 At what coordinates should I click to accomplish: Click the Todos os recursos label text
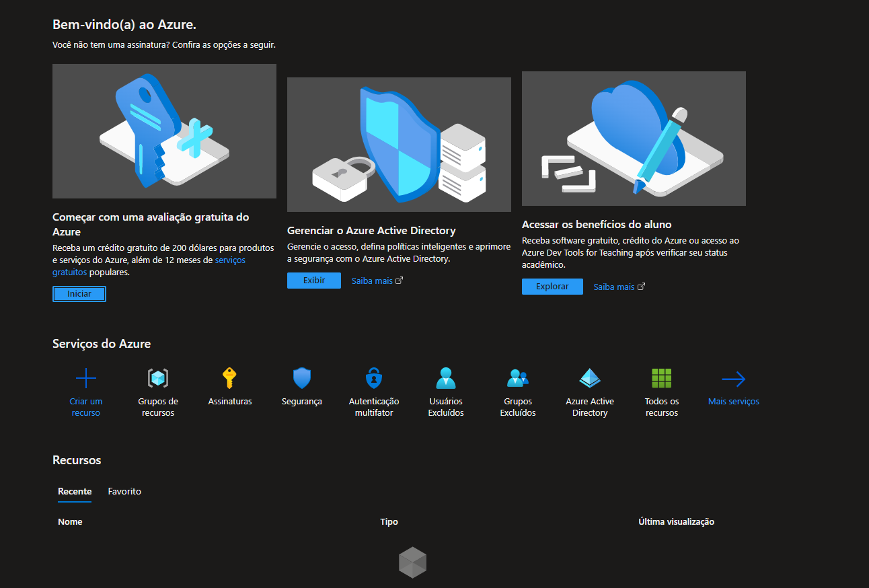click(x=662, y=407)
